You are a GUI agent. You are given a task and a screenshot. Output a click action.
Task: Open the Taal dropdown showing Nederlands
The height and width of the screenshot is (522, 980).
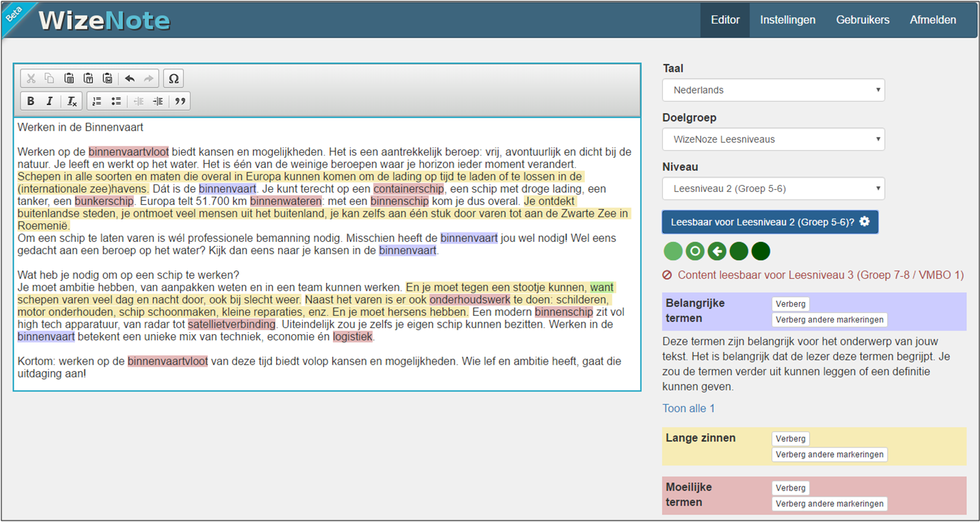click(x=773, y=90)
